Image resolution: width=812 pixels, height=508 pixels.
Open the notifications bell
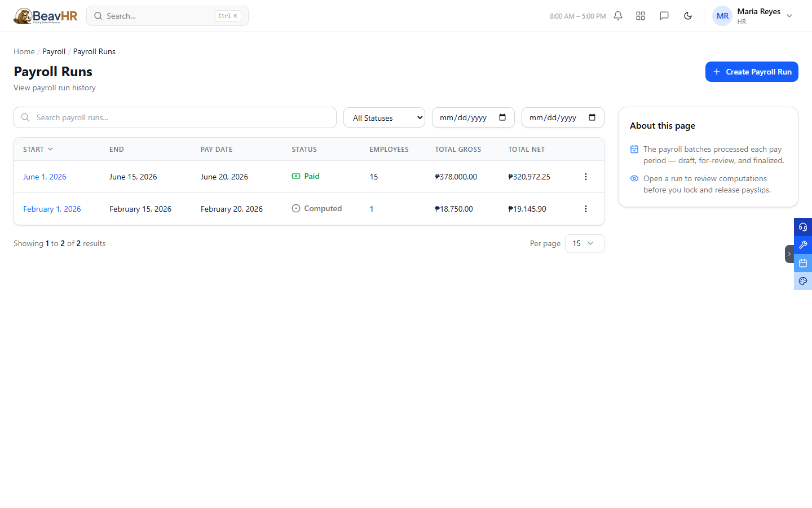[x=618, y=16]
